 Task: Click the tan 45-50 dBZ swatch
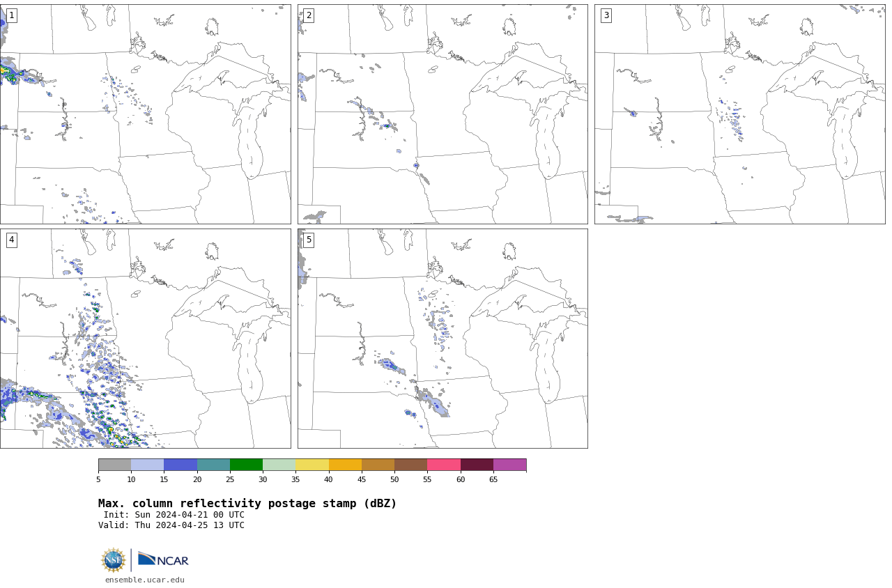coord(378,465)
